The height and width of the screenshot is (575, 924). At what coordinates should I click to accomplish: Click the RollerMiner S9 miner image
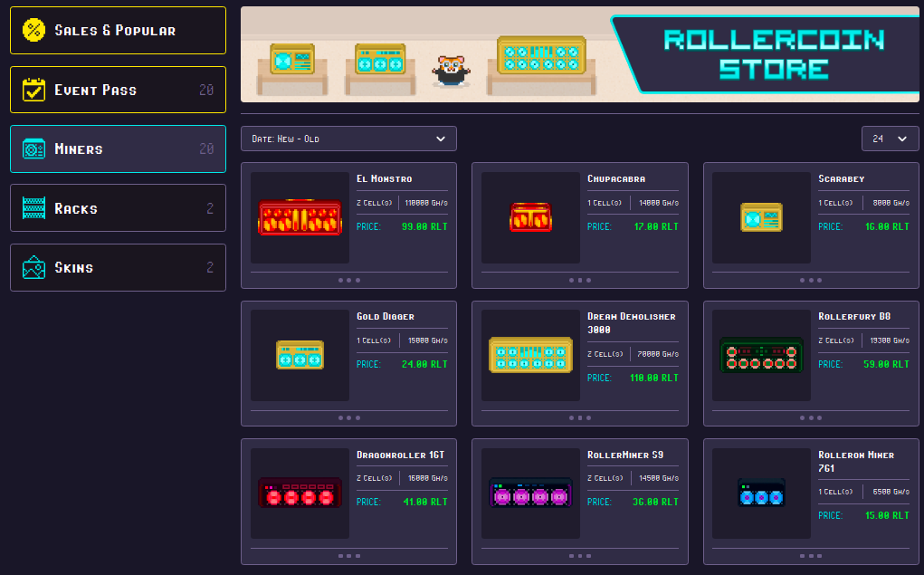530,494
